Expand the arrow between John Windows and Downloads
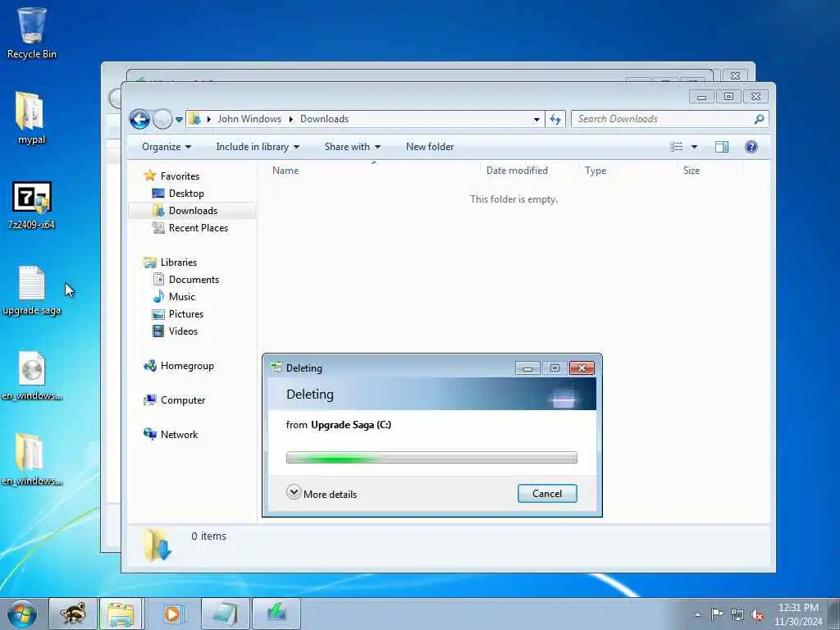 coord(291,119)
